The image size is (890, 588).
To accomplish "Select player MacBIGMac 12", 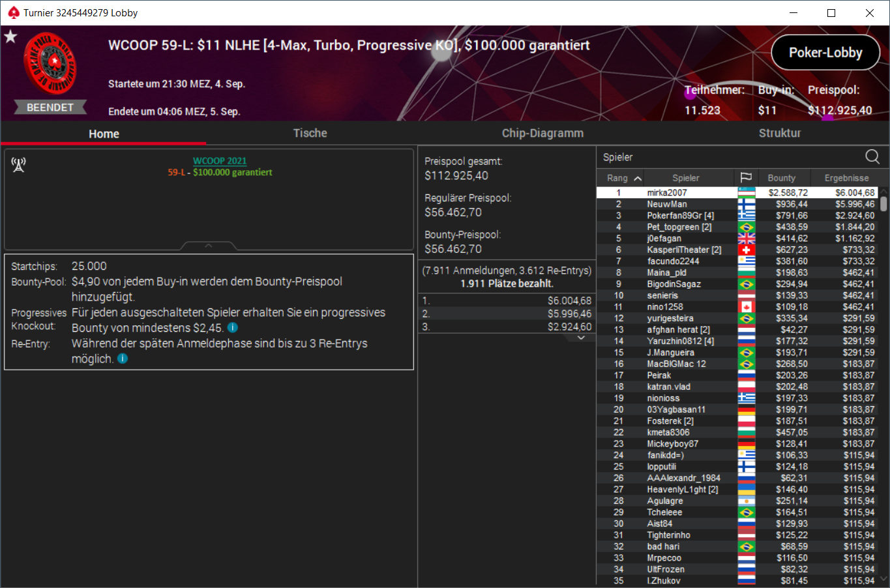I will (737, 364).
